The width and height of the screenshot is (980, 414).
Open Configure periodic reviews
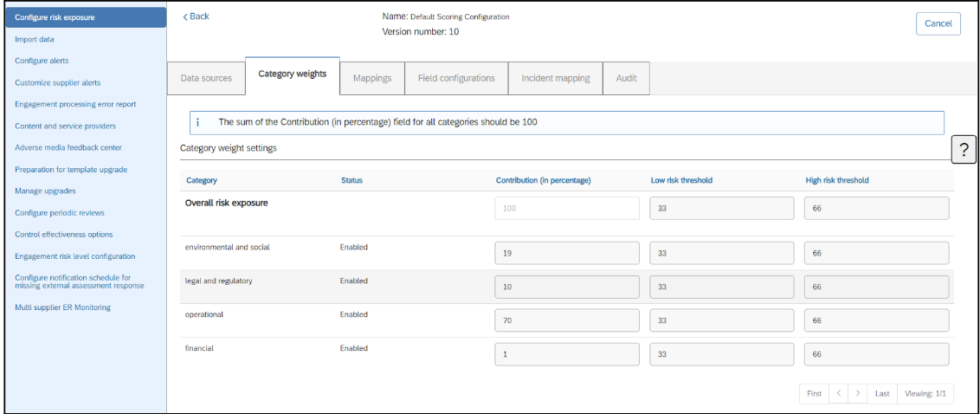coord(60,212)
